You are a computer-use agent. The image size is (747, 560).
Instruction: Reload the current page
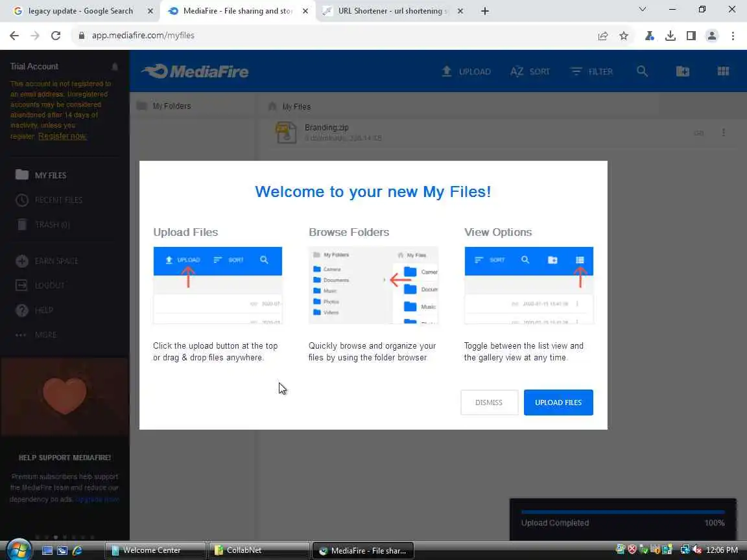[x=56, y=36]
